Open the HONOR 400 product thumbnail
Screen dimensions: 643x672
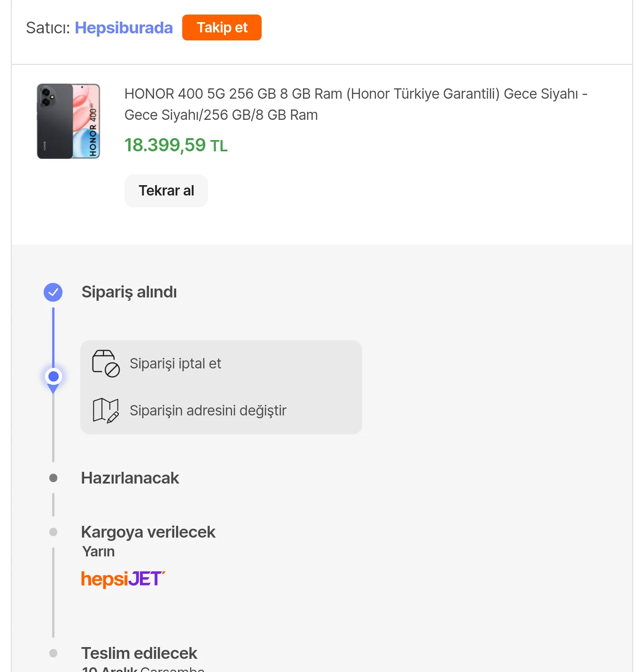click(x=69, y=121)
